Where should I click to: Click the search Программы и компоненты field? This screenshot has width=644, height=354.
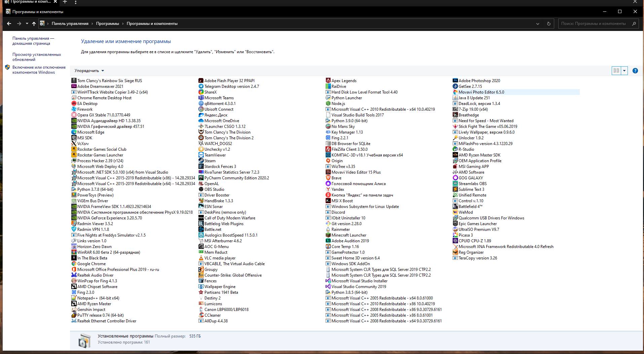click(x=598, y=24)
